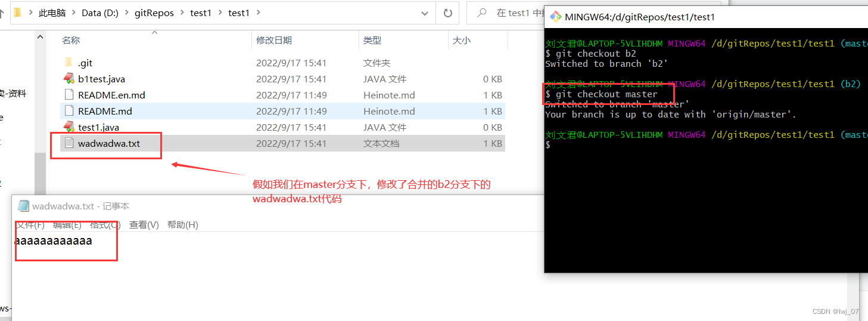Click the README.md file icon
This screenshot has width=868, height=321.
click(x=69, y=111)
